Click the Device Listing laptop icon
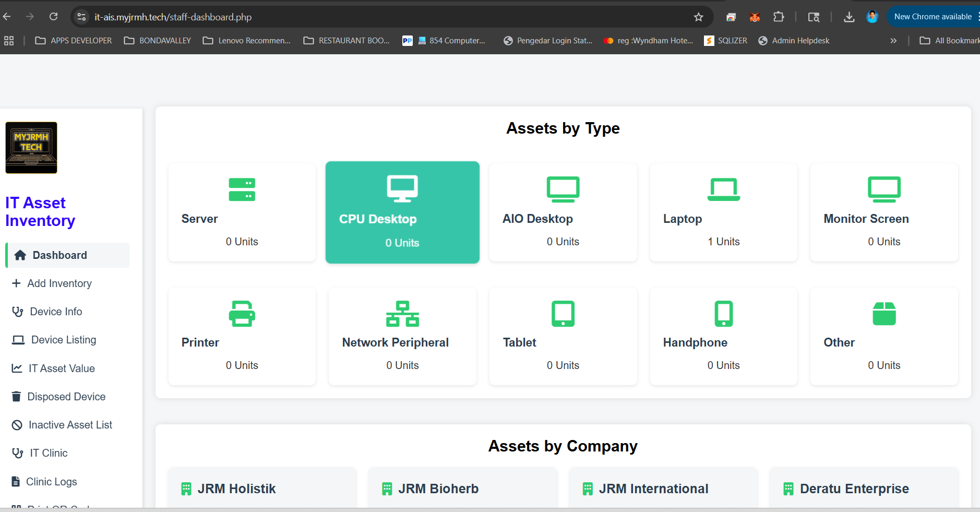 click(18, 339)
